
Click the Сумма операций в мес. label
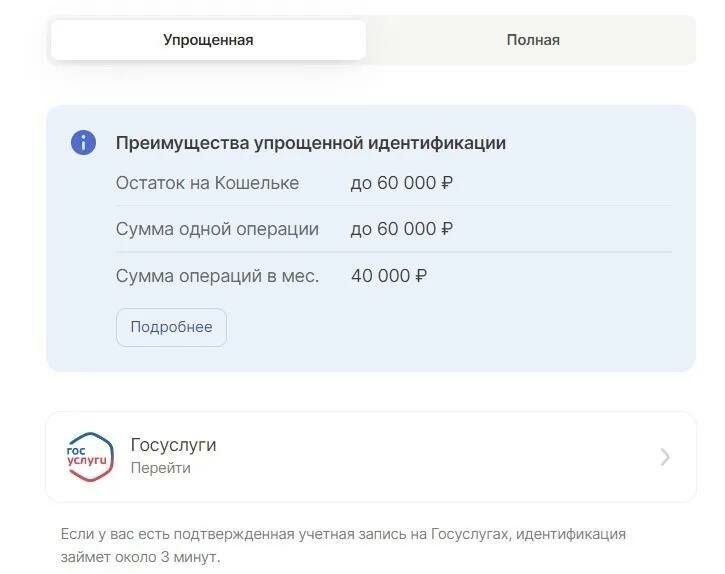[217, 276]
